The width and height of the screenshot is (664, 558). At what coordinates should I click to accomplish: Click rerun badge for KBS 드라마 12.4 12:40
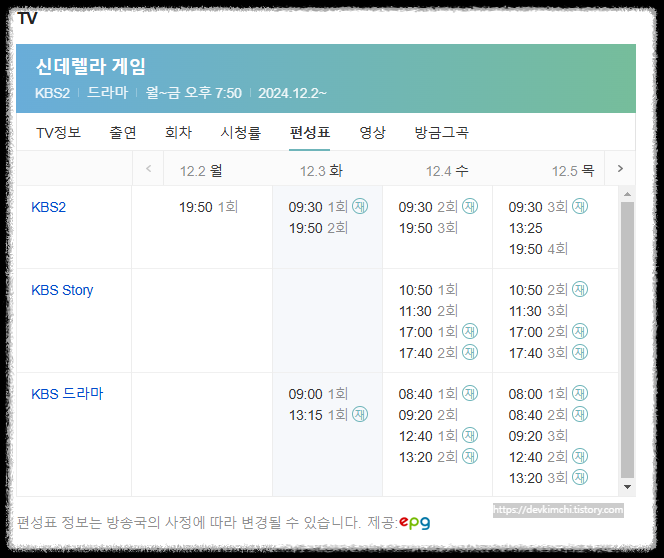[x=470, y=435]
